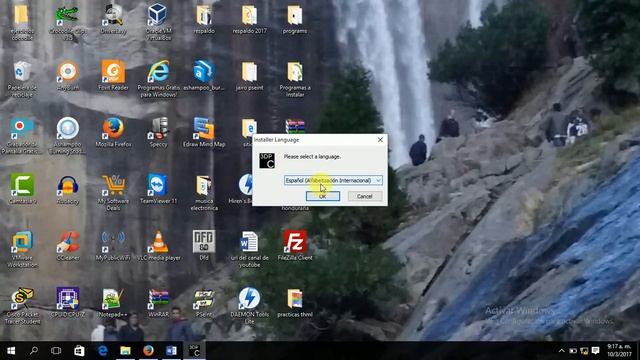Open Edge from the taskbar

pyautogui.click(x=102, y=351)
